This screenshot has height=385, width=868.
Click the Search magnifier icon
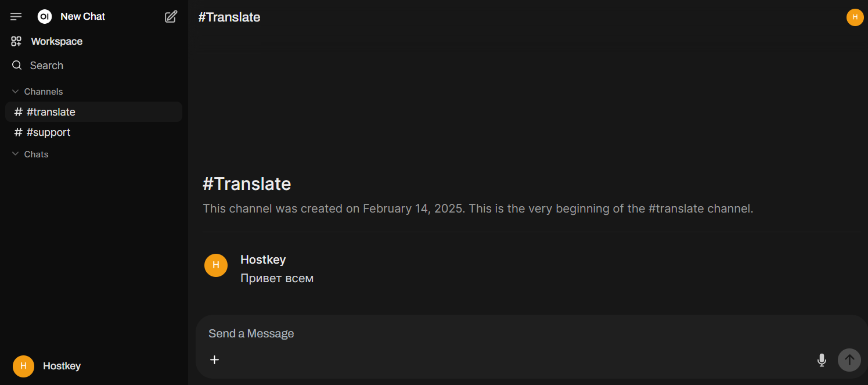[x=17, y=65]
